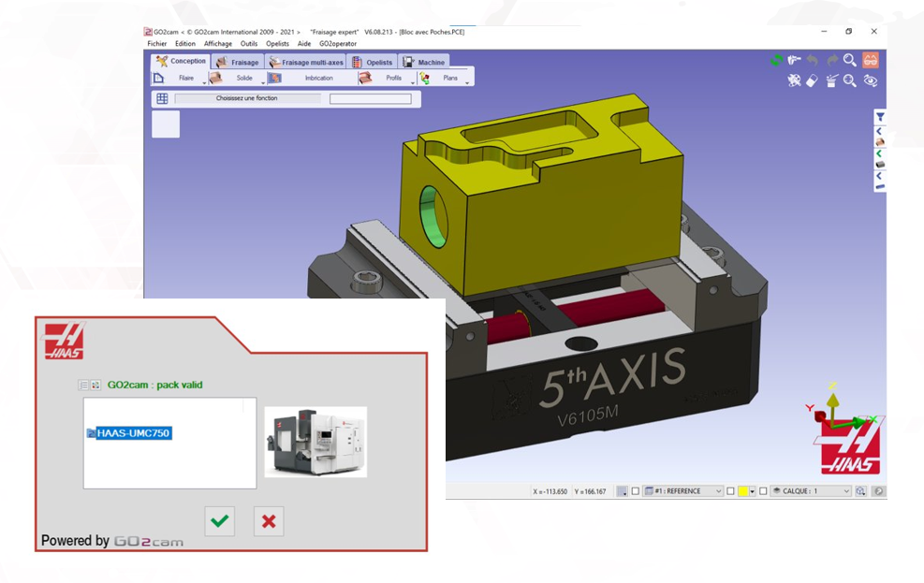Screen dimensions: 924x583
Task: Open the Aide menu
Action: point(304,44)
